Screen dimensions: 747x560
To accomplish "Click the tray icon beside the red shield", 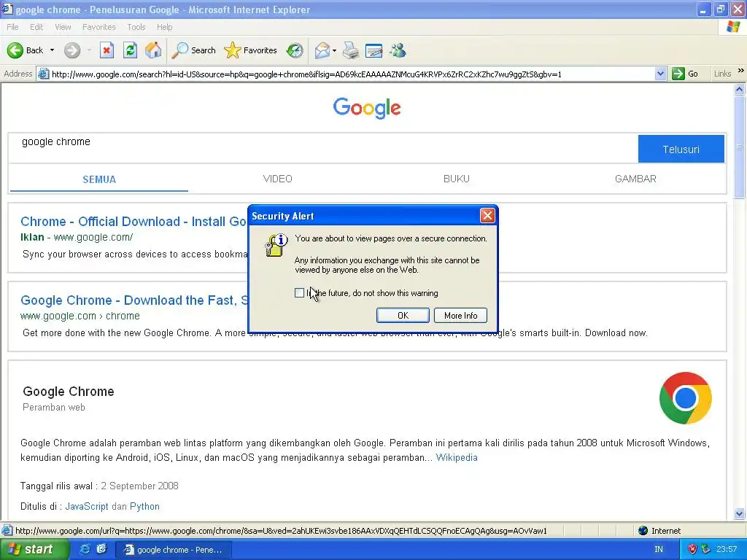I will pos(705,549).
